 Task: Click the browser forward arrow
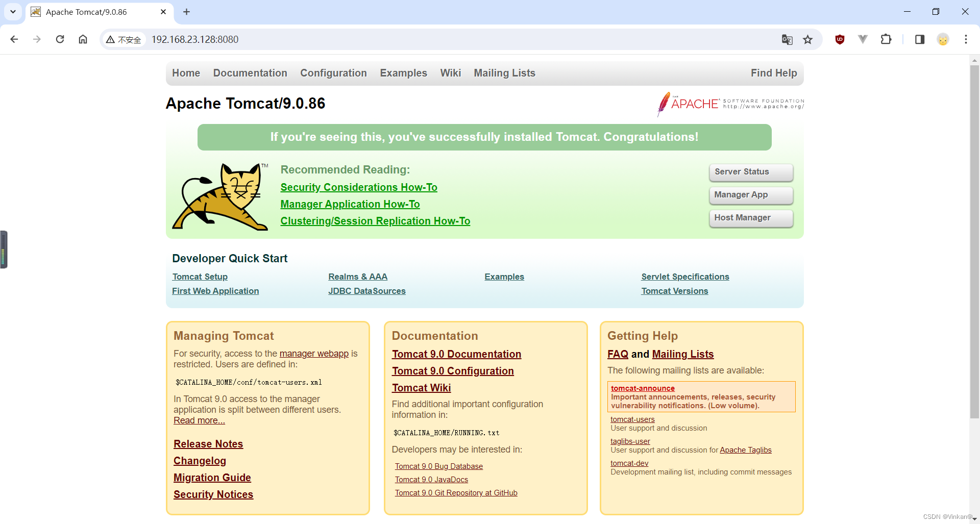37,39
